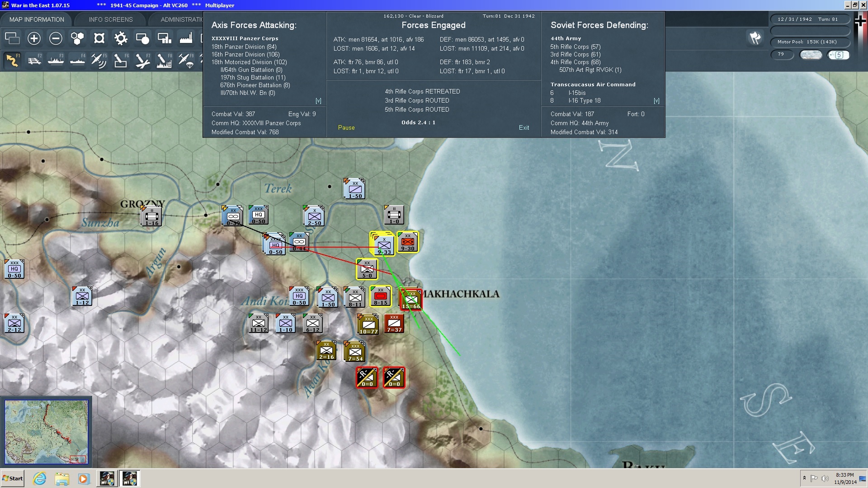Viewport: 868px width, 488px height.
Task: Show hidden system tray icons
Action: point(804,478)
